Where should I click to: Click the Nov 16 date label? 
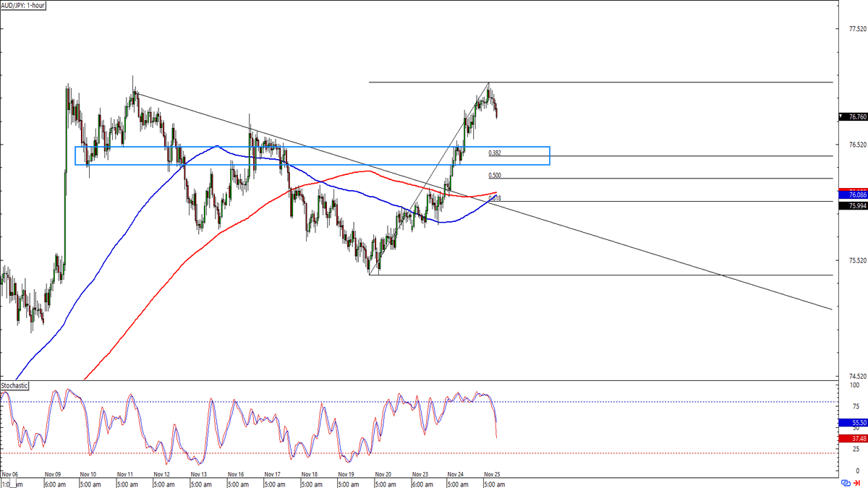[x=236, y=476]
